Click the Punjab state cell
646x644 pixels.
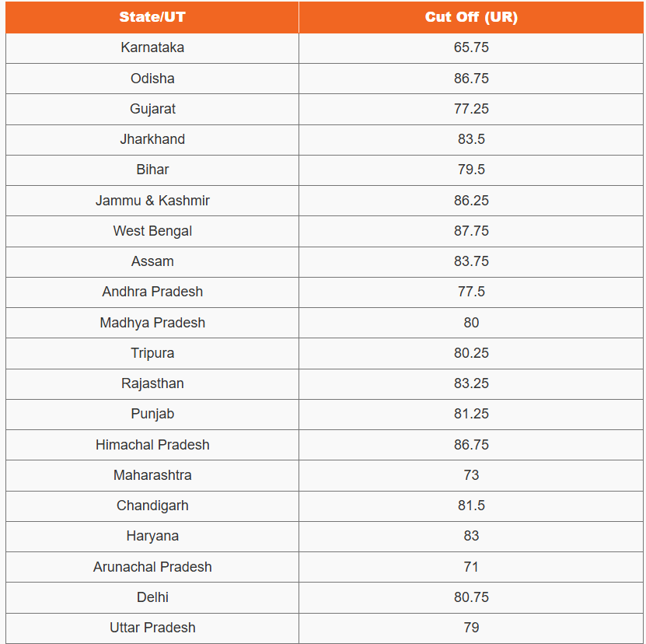[152, 414]
